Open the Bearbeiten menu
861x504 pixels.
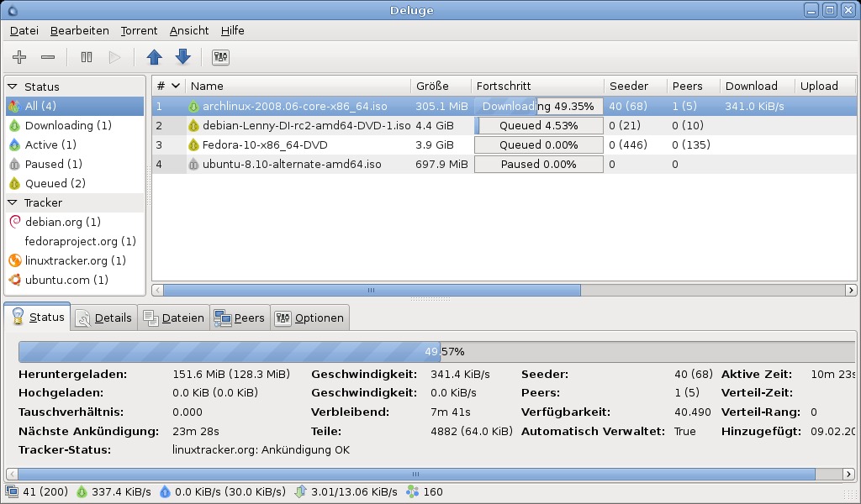80,31
